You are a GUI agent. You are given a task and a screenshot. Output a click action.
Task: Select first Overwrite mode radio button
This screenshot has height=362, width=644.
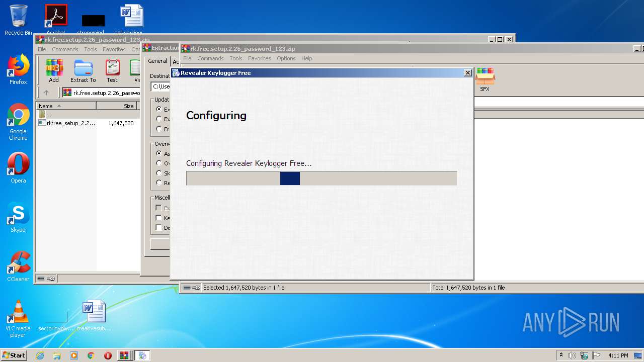[159, 153]
